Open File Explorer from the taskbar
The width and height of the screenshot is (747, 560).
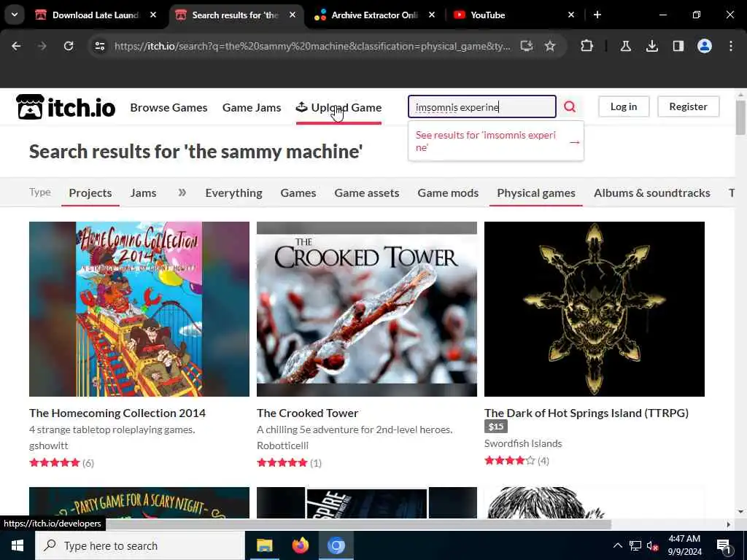pyautogui.click(x=264, y=545)
